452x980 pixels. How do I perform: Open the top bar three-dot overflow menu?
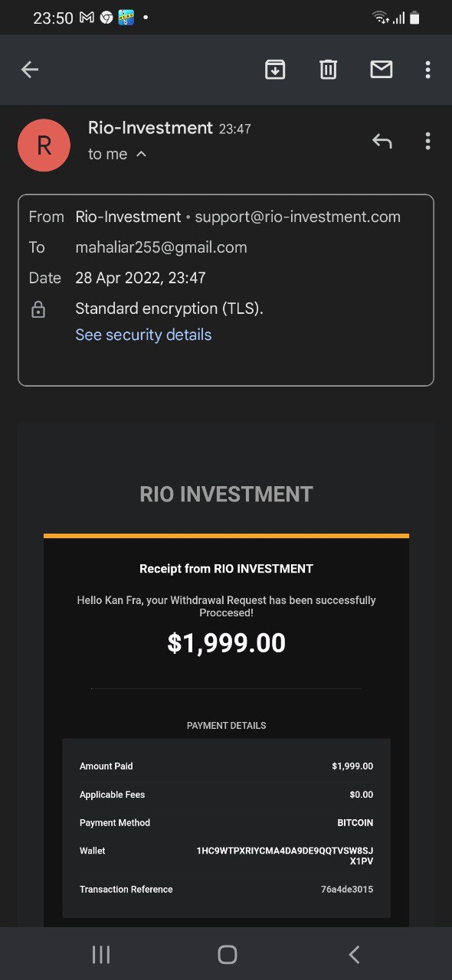(427, 70)
